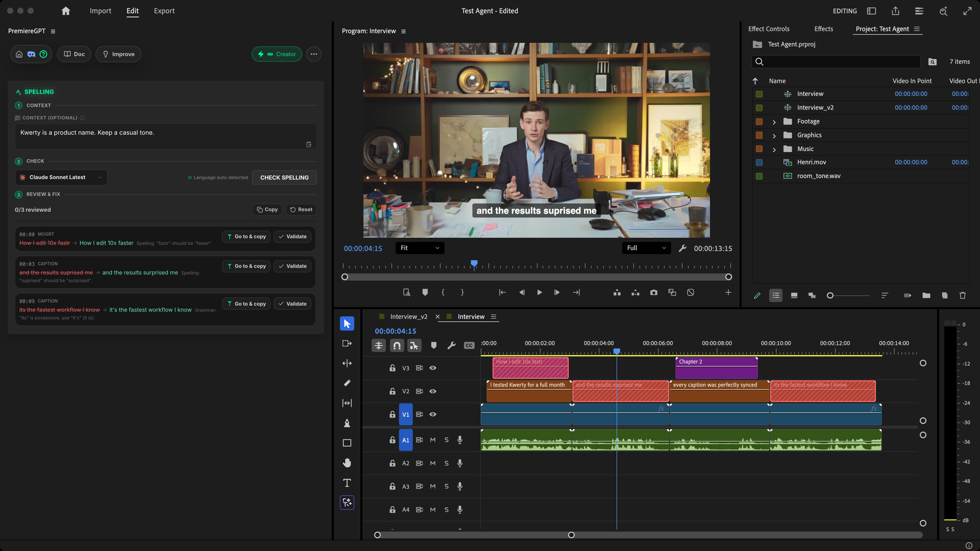Switch to the Export tab
This screenshot has height=551, width=980.
(x=164, y=11)
